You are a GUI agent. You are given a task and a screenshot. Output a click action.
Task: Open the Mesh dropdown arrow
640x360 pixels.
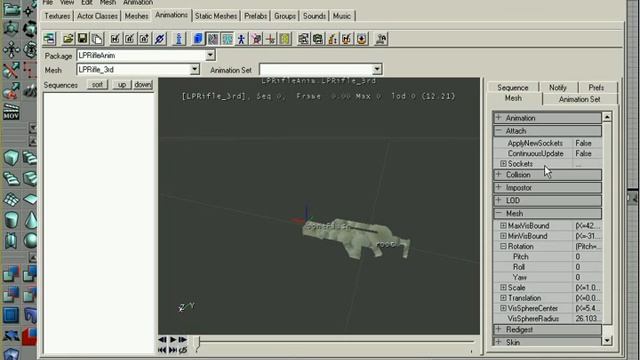click(x=195, y=69)
